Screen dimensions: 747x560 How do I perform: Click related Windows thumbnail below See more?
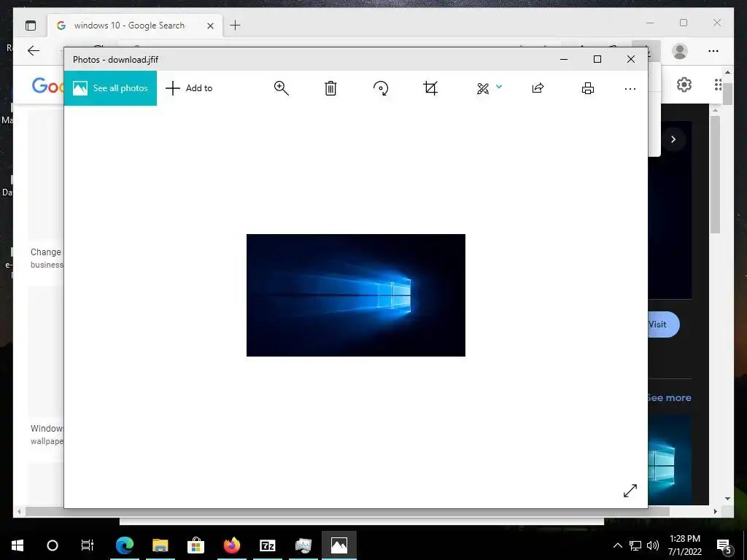(670, 459)
